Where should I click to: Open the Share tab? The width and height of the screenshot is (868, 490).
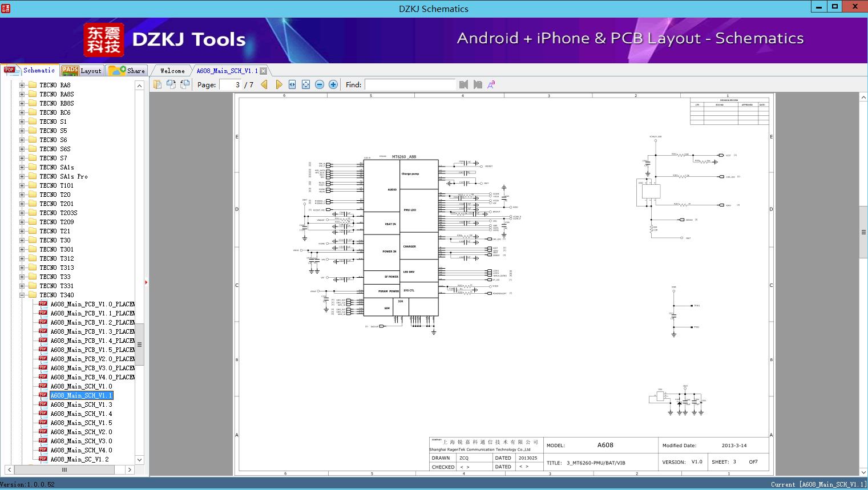tap(127, 71)
